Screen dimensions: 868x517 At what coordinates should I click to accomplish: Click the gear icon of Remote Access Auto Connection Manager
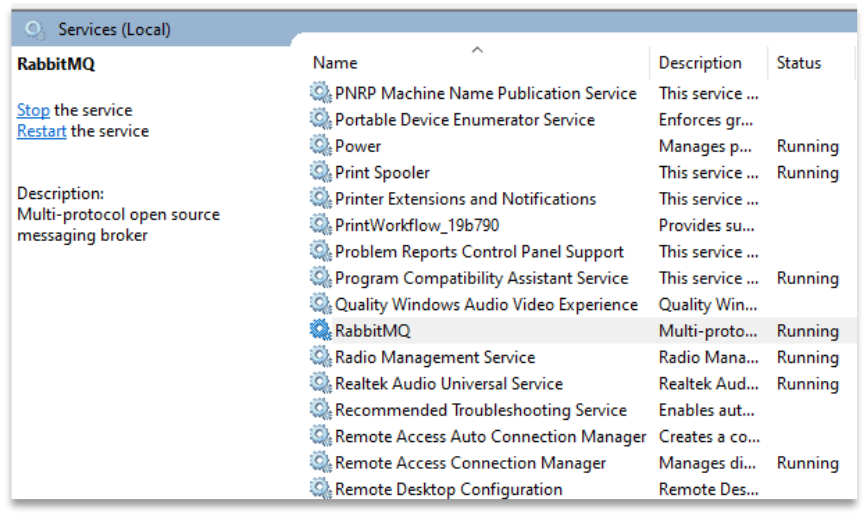320,436
